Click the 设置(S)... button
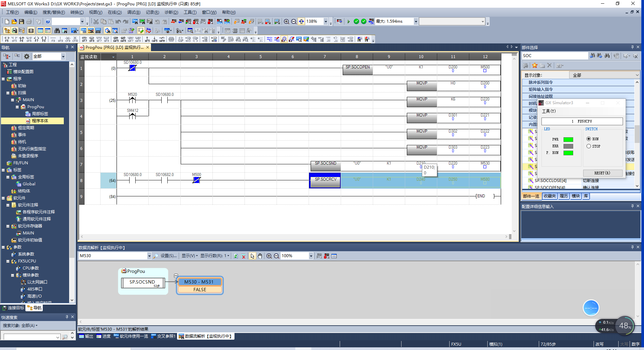 [x=168, y=256]
